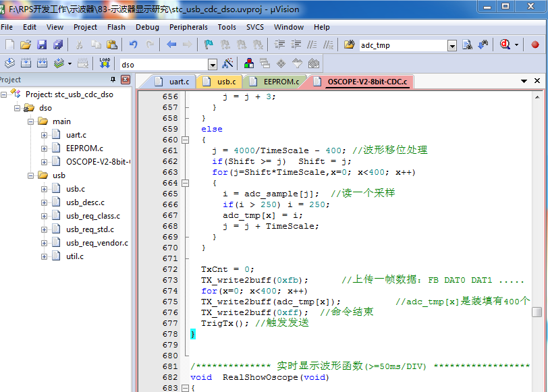Switch to the usb.c editor tab

point(221,82)
